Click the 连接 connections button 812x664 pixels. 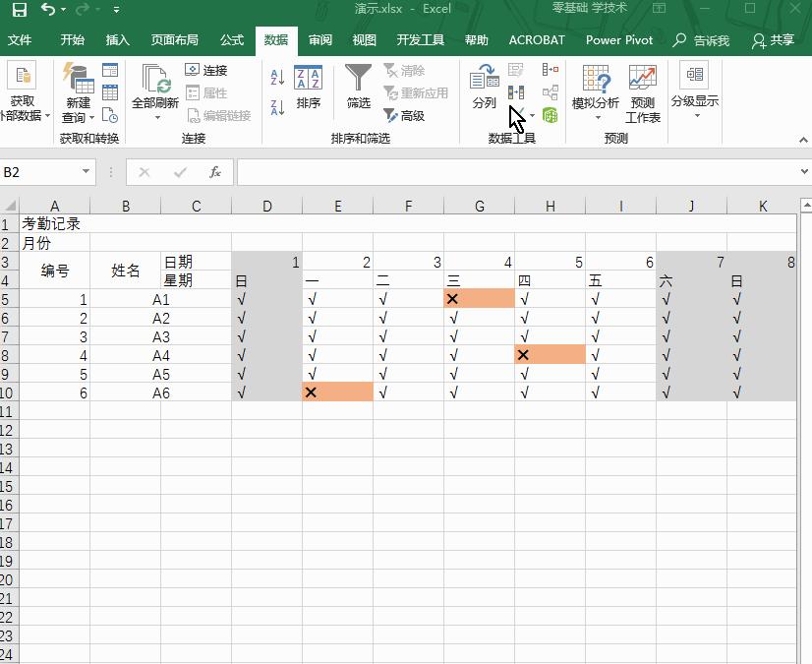click(x=206, y=71)
